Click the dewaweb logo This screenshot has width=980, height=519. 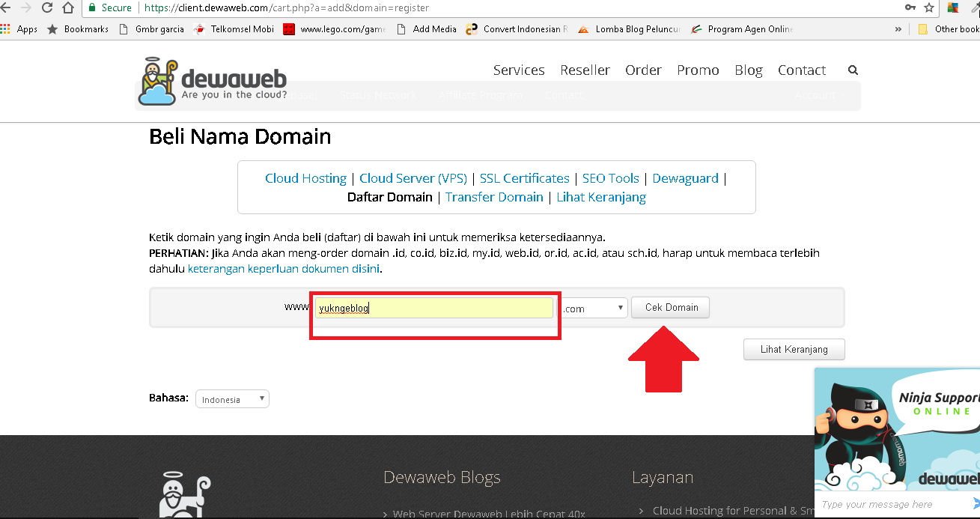(x=213, y=80)
